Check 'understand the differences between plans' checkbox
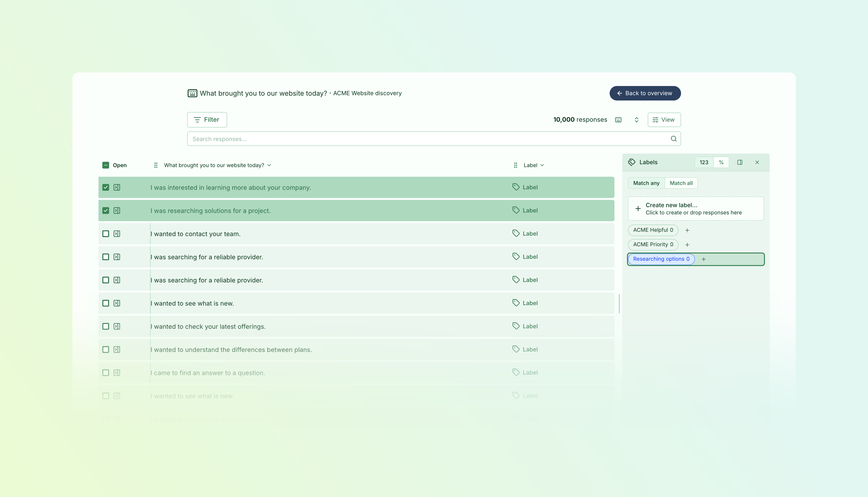Viewport: 868px width, 497px height. point(106,350)
